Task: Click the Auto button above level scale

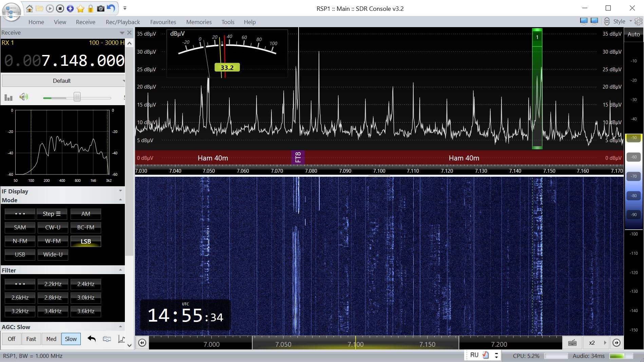Action: 633,34
